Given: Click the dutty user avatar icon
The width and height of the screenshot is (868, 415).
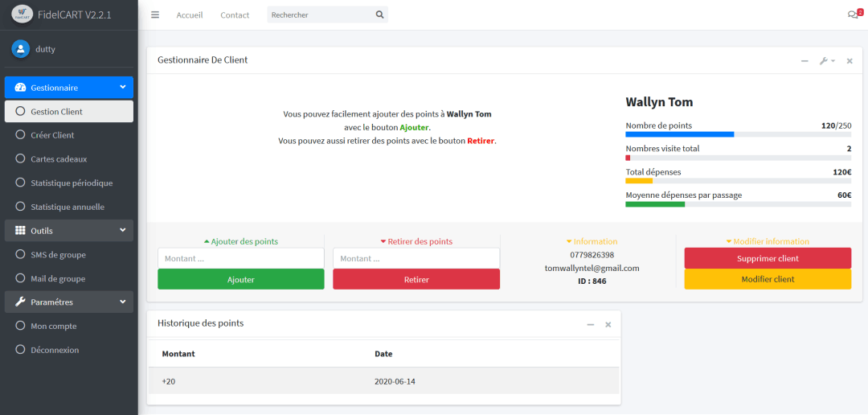Looking at the screenshot, I should [20, 49].
